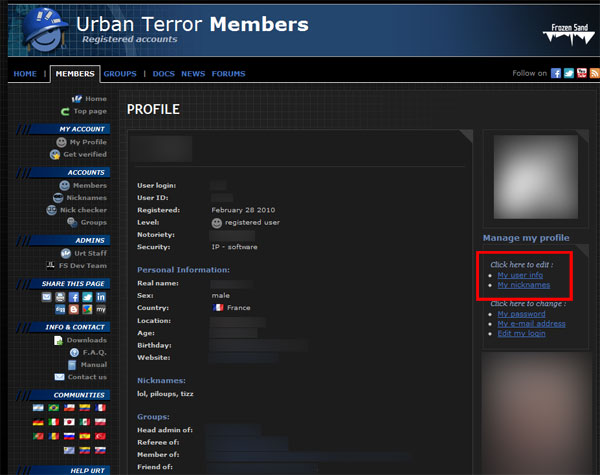This screenshot has height=475, width=600.
Task: Open Facebook icon next to Follow on
Action: click(556, 73)
